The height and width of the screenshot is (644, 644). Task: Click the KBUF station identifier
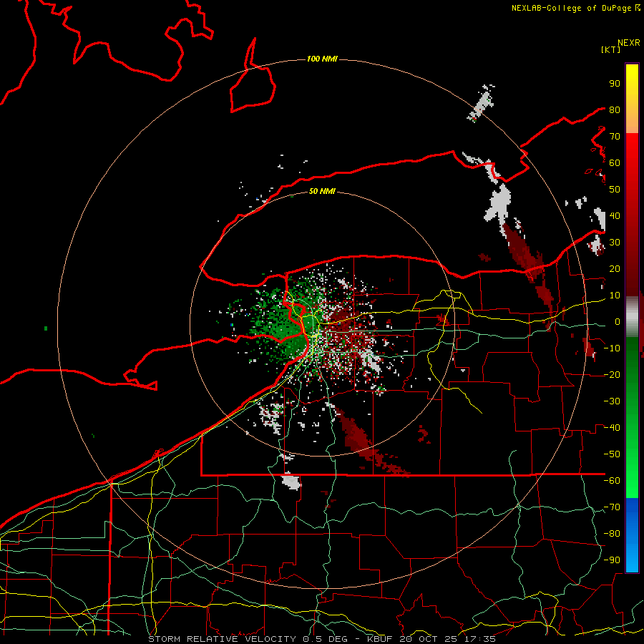tap(381, 639)
